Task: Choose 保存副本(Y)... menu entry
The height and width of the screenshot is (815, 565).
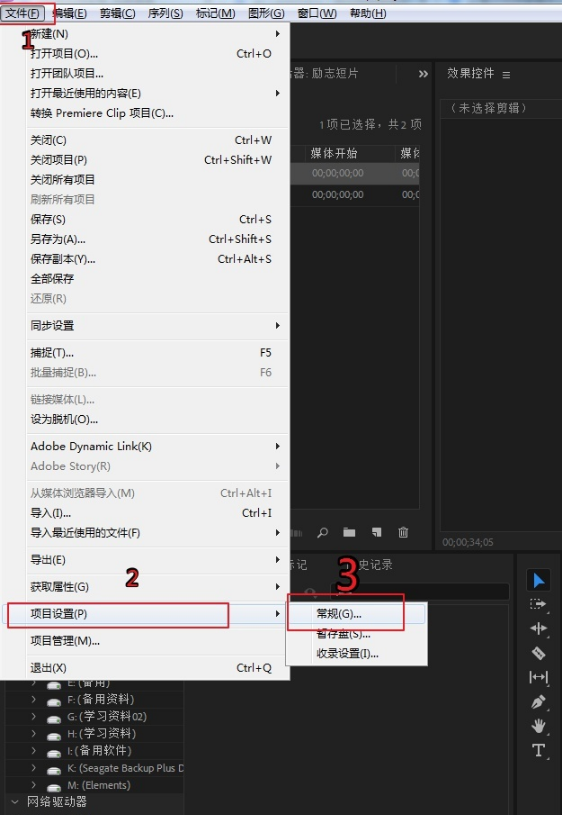Action: [156, 259]
